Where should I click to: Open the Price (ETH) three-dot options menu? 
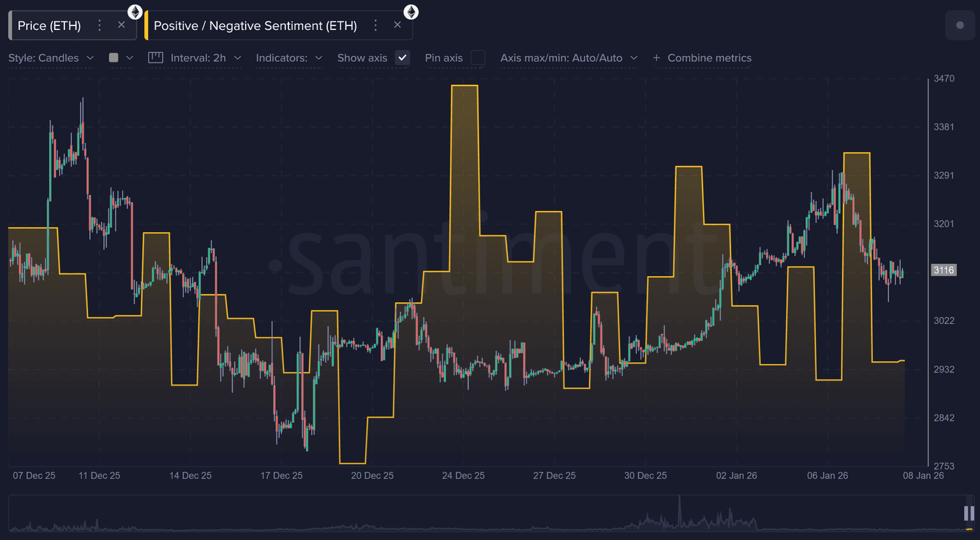click(x=100, y=26)
